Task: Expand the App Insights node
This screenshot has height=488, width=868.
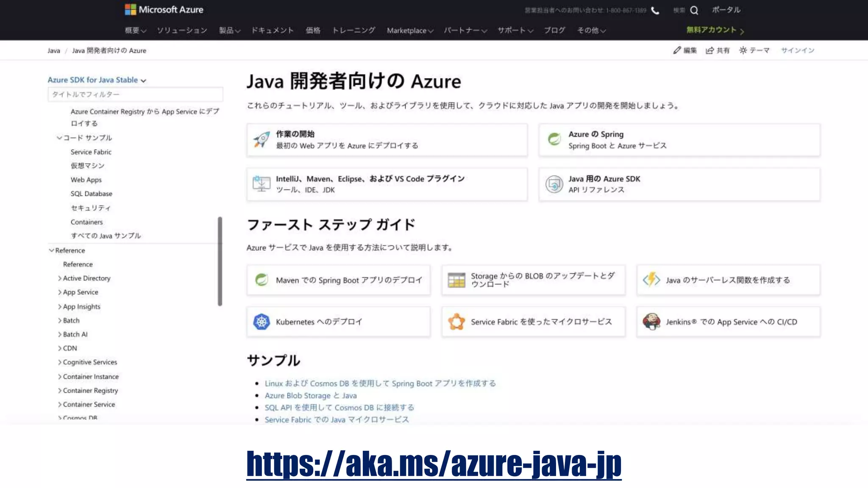Action: (x=59, y=307)
